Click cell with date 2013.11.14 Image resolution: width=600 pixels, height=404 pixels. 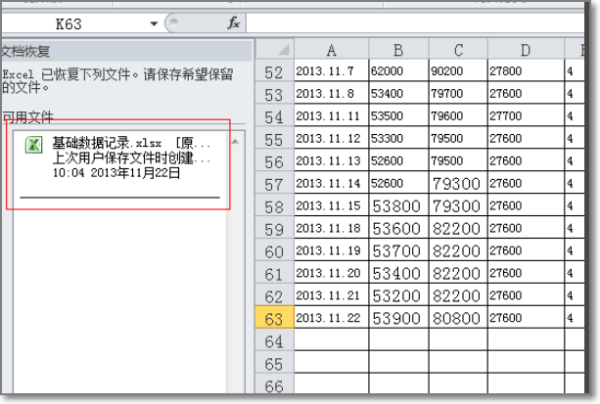click(x=331, y=183)
